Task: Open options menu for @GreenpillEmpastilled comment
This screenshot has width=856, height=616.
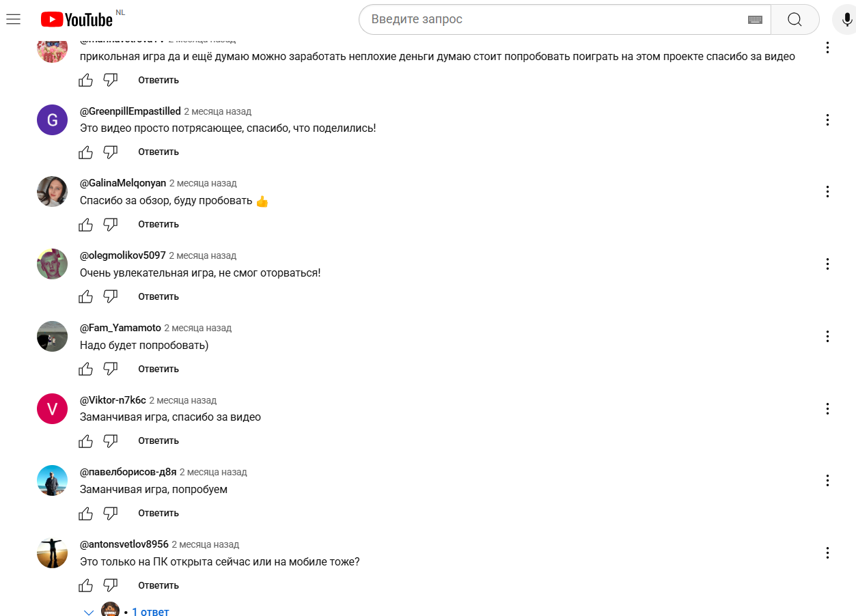Action: click(827, 120)
